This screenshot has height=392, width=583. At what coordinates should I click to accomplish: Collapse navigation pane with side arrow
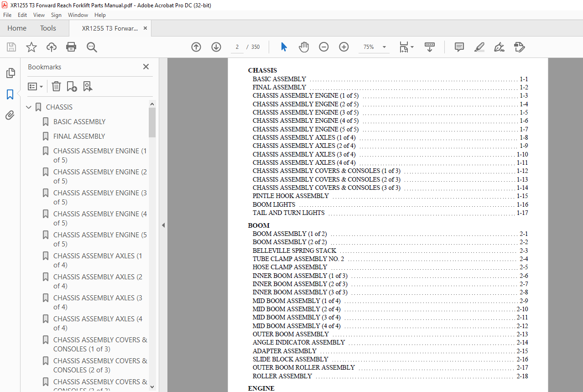[x=163, y=225]
